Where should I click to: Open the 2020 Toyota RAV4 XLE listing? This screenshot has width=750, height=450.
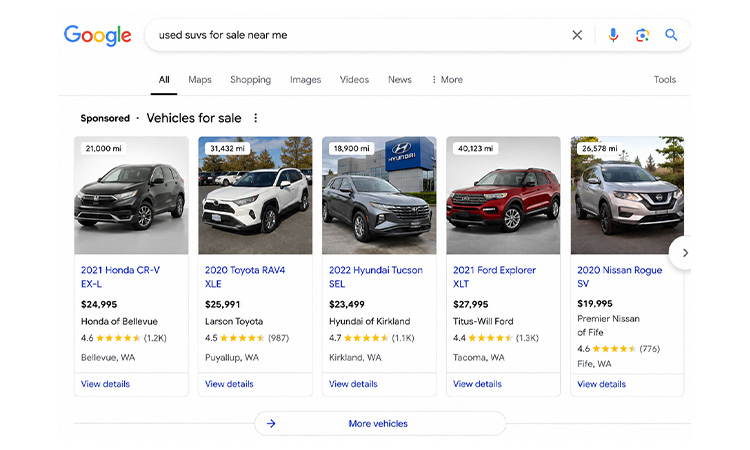tap(245, 276)
